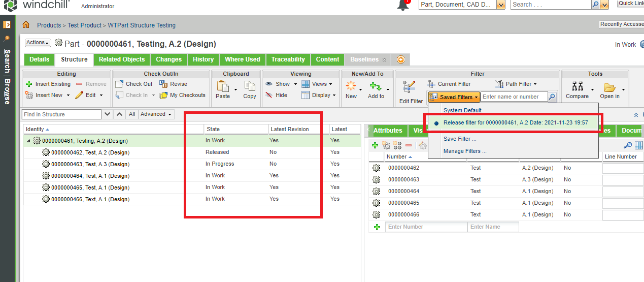
Task: Click the Test Product breadcrumb link
Action: [x=85, y=25]
